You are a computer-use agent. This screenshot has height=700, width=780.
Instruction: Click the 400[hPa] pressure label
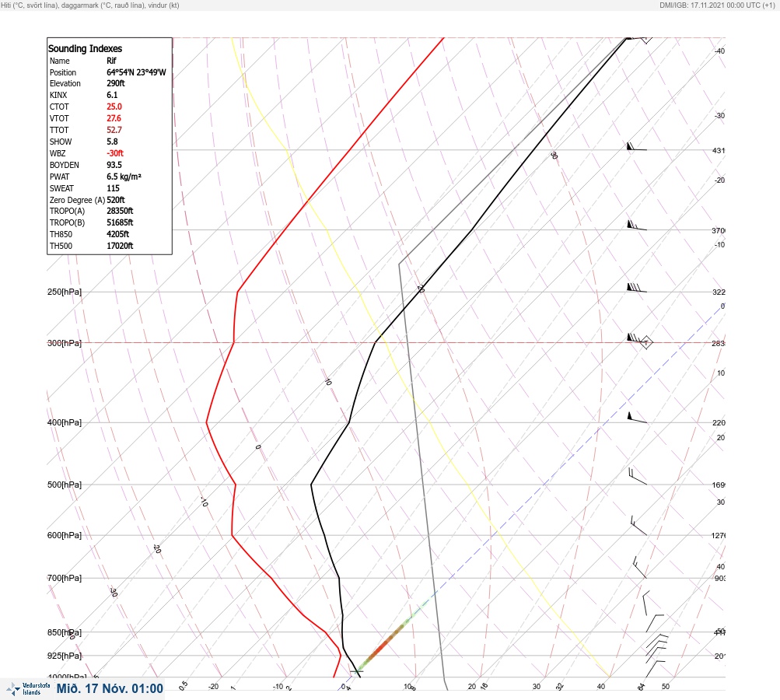(x=65, y=423)
